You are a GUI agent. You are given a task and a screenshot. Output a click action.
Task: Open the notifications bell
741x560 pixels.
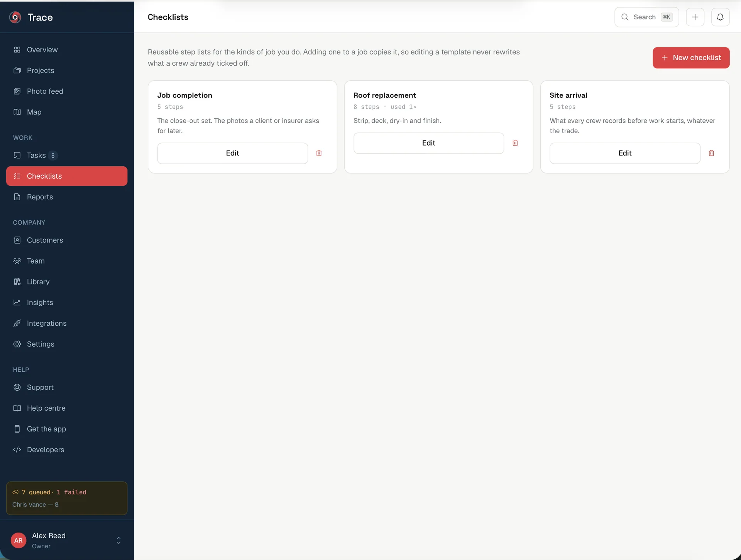click(x=720, y=17)
